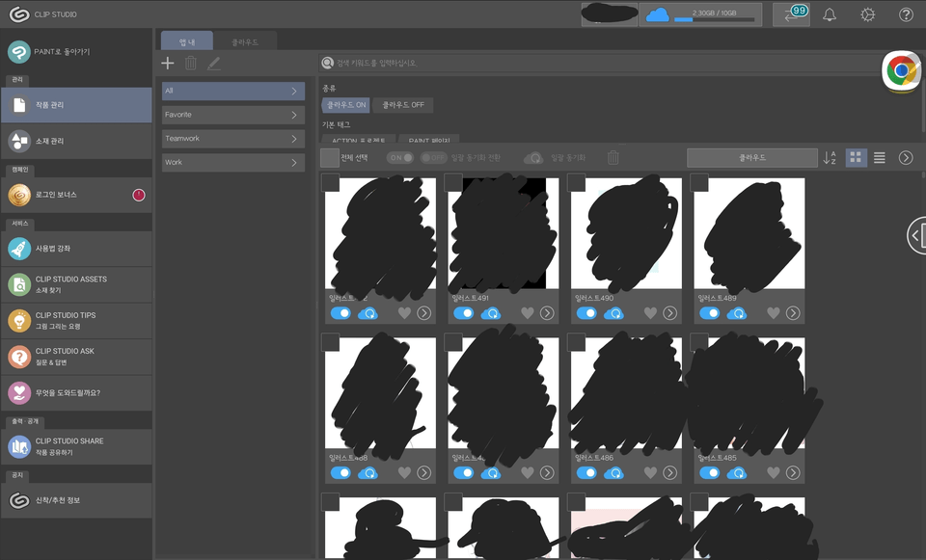Viewport: 926px width, 560px height.
Task: Open the transfer queue icon with 99 badge
Action: click(x=791, y=14)
